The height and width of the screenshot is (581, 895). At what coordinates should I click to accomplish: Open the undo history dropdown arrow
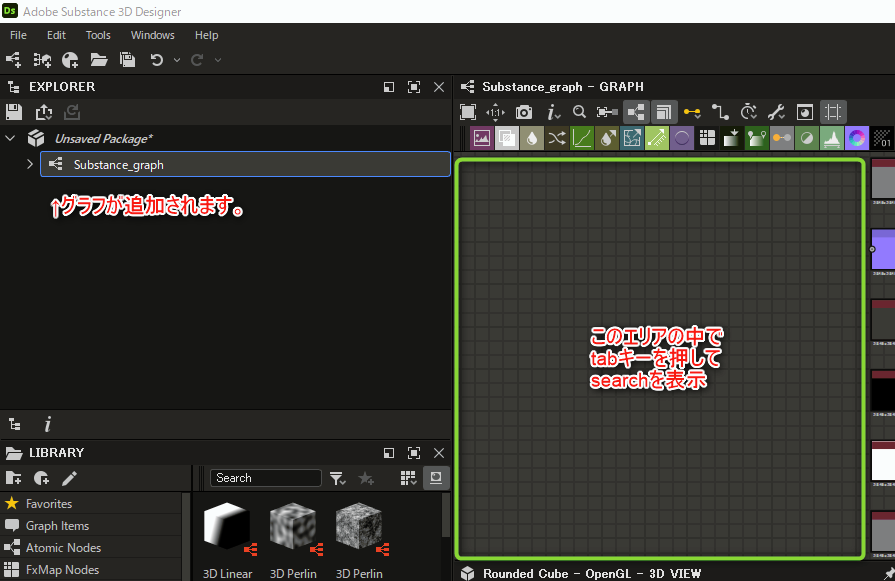click(177, 60)
